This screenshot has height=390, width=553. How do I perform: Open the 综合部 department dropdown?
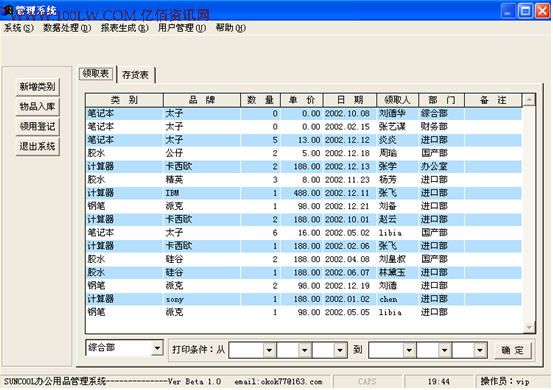coord(157,349)
